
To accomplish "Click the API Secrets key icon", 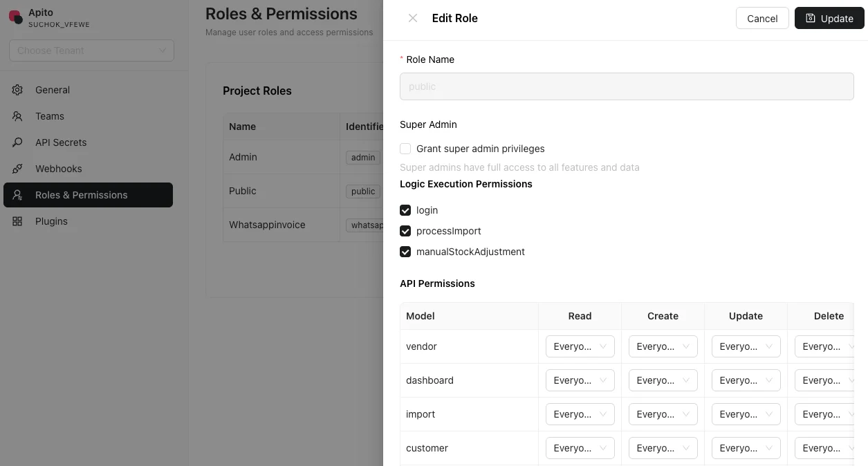I will [x=17, y=142].
